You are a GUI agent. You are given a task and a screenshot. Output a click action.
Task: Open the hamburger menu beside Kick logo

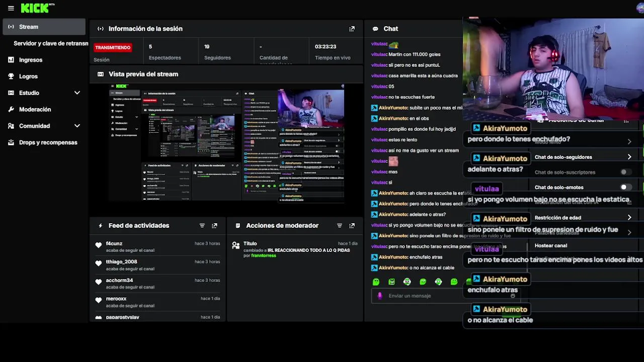(11, 8)
